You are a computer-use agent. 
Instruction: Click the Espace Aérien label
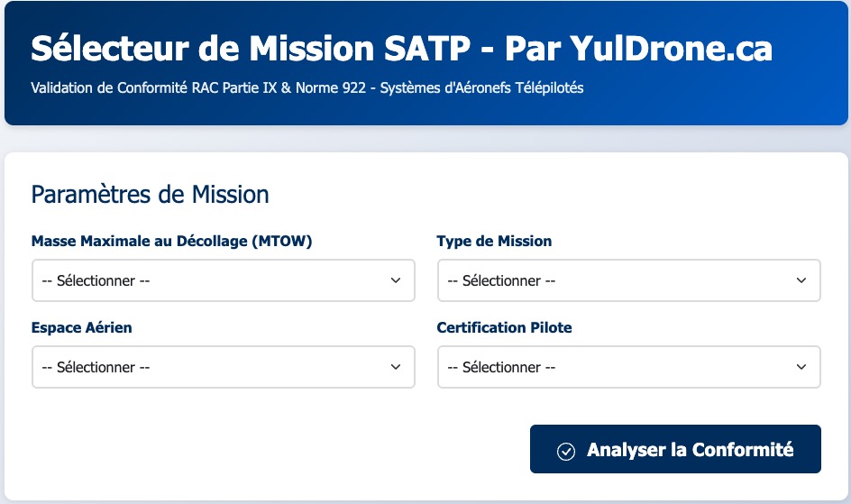[x=82, y=327]
